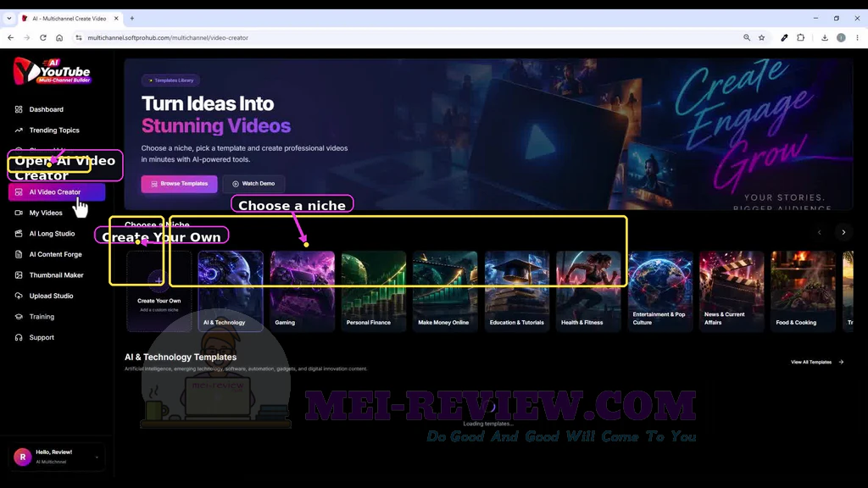The image size is (868, 488).
Task: Click the Browse Templates button
Action: point(180,184)
